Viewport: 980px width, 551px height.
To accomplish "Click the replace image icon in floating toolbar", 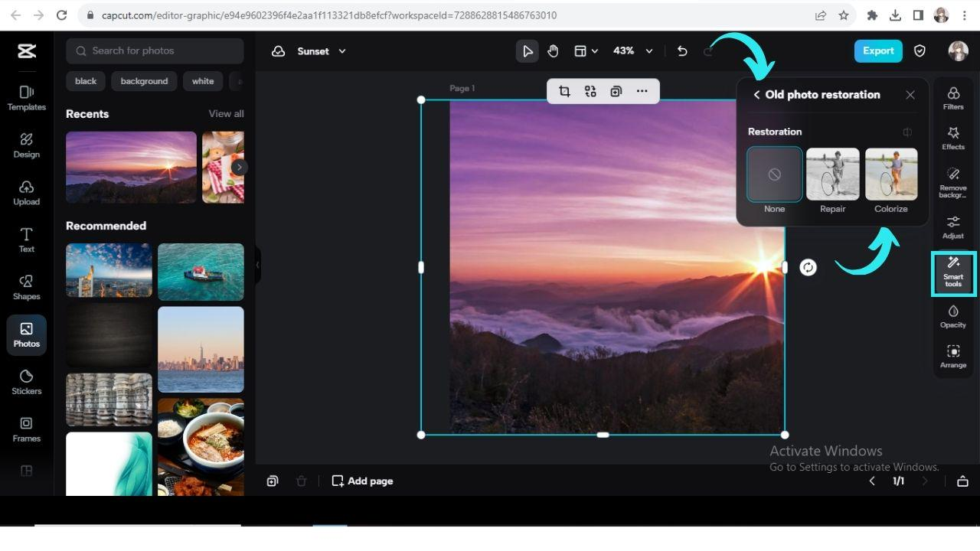I will [x=590, y=91].
